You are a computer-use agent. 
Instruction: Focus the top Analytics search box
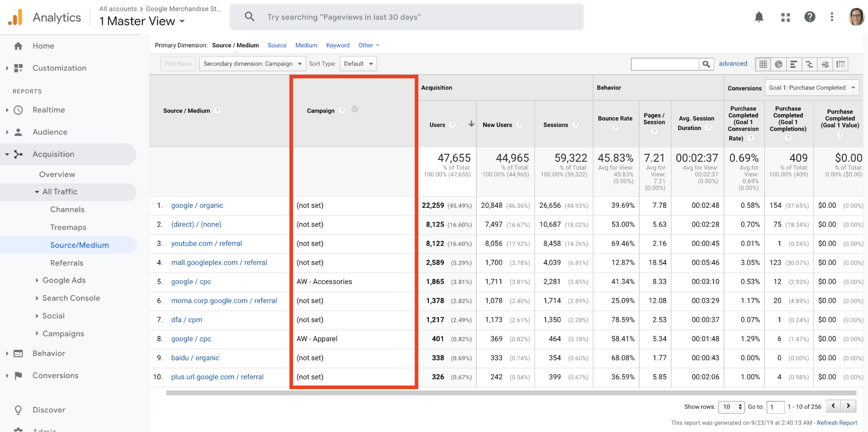(406, 17)
